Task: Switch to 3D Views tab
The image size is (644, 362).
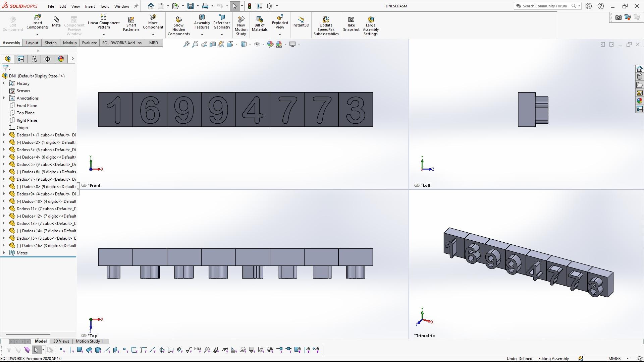Action: point(61,341)
